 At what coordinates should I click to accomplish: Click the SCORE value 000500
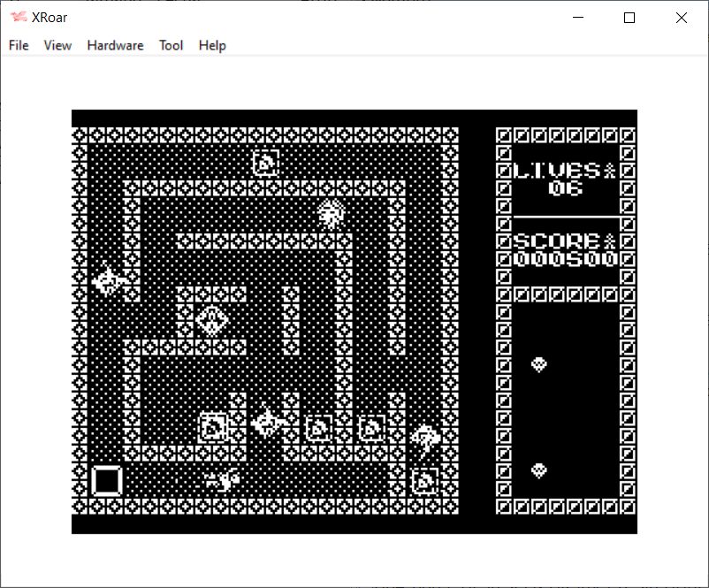click(x=564, y=259)
